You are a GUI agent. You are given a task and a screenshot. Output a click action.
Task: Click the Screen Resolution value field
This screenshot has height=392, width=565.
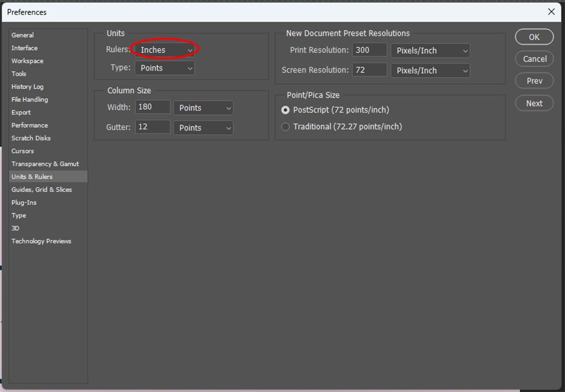click(x=370, y=69)
